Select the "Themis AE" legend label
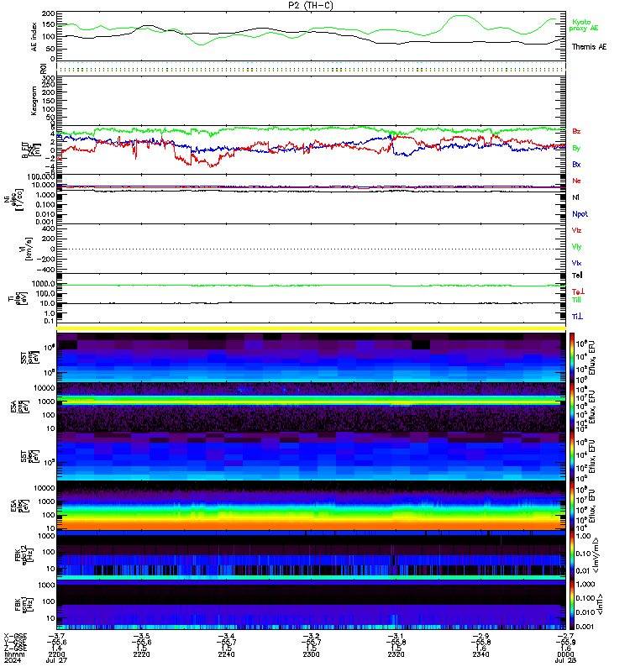Viewport: 630px width, 672px height. 589,47
